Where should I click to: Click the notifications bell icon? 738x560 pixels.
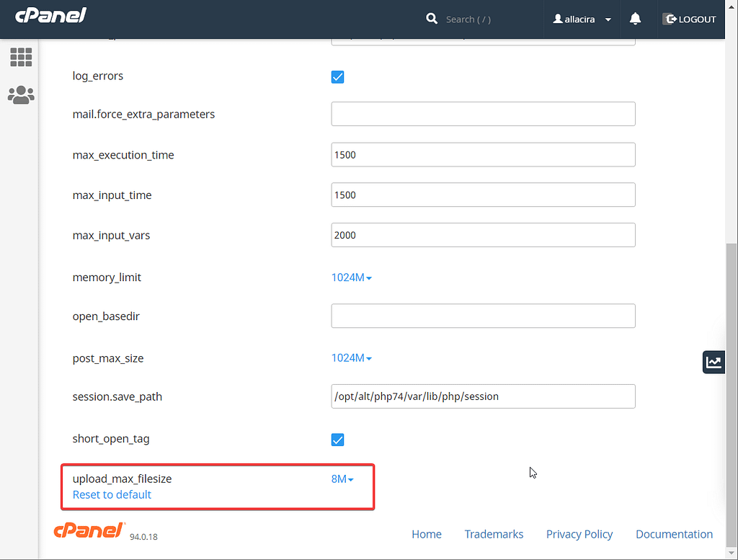[x=635, y=19]
